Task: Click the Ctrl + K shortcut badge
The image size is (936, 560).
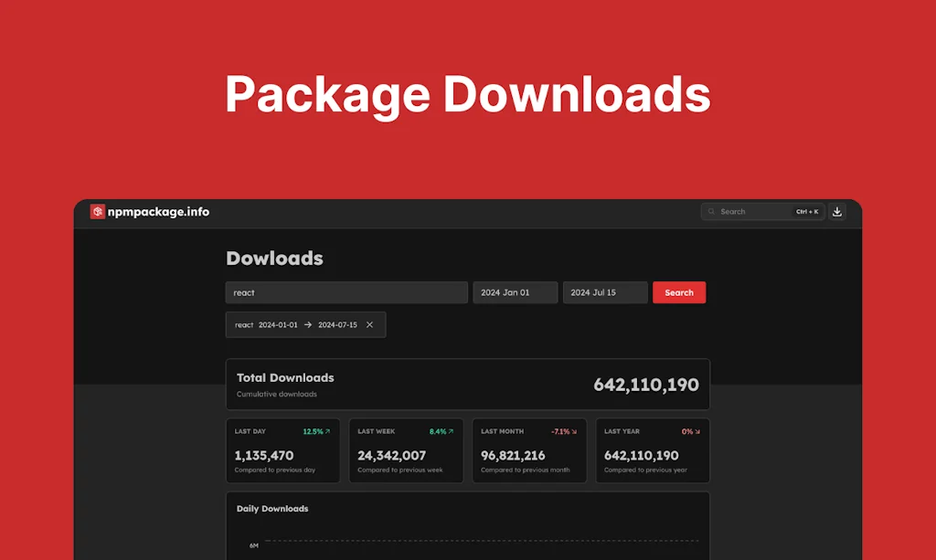Action: point(809,211)
